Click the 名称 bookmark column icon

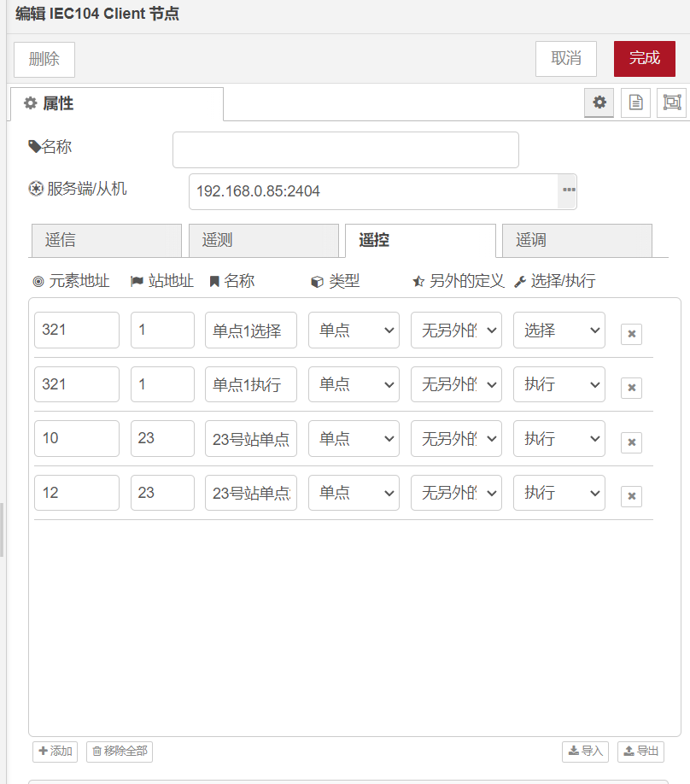click(x=213, y=282)
